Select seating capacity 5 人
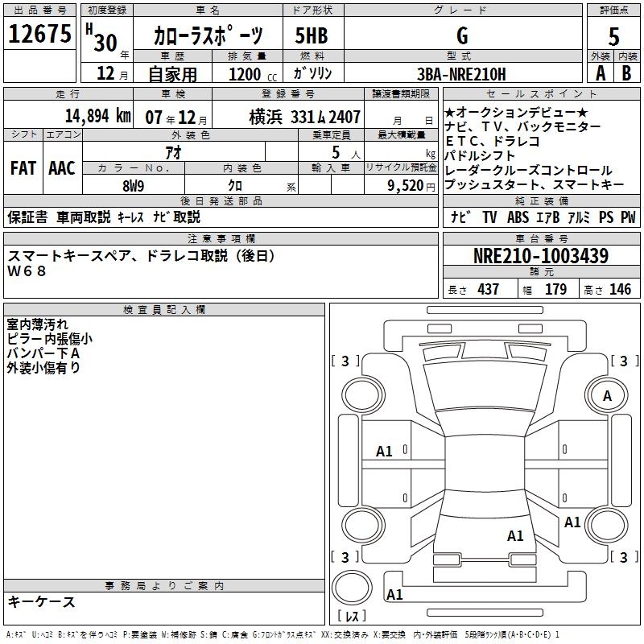Screen dimensions: 644x644 346,153
